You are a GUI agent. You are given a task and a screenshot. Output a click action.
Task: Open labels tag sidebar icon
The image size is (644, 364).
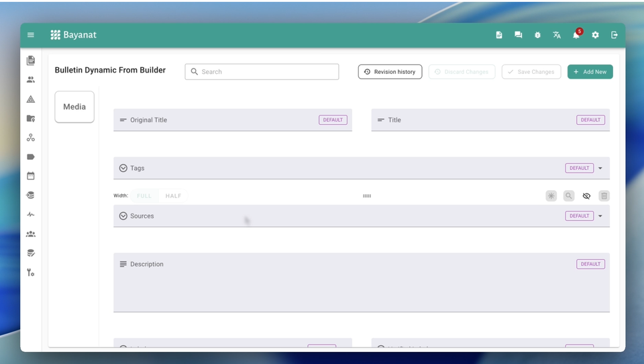[x=31, y=156]
